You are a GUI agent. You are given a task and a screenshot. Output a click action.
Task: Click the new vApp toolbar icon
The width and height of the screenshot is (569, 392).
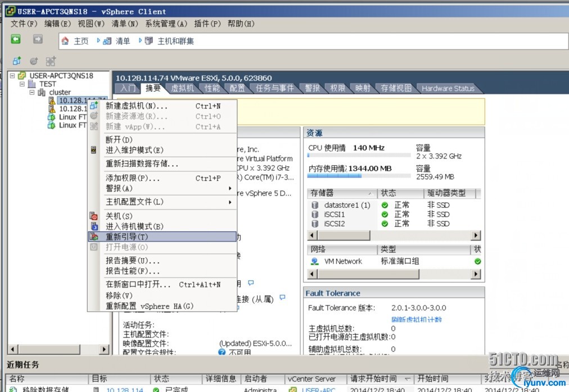point(51,61)
